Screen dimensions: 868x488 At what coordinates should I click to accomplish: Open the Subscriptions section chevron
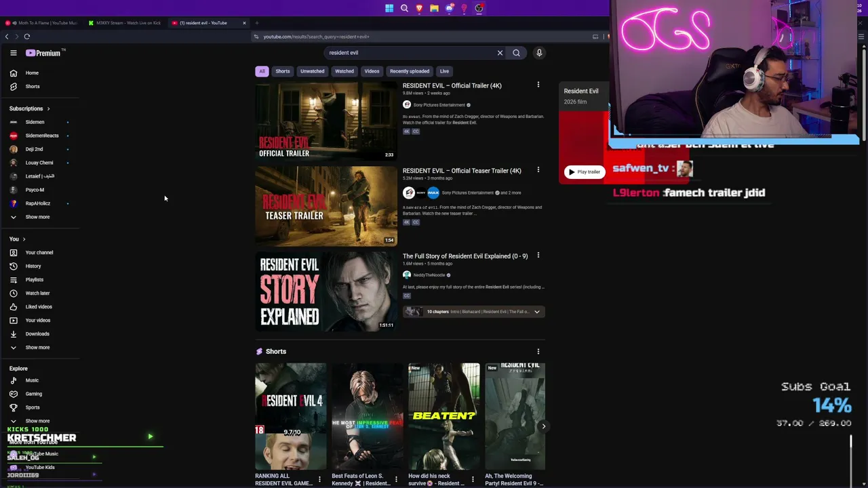pyautogui.click(x=48, y=108)
